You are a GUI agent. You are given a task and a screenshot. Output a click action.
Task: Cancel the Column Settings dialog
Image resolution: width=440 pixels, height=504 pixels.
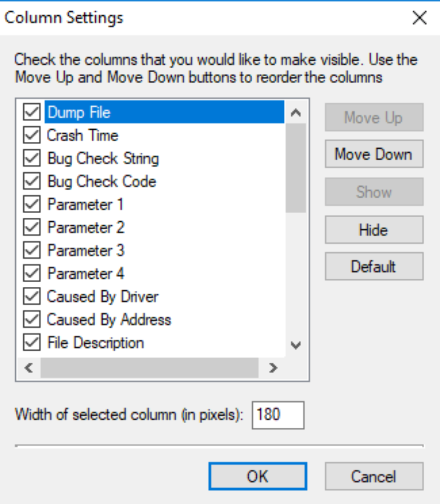click(374, 476)
